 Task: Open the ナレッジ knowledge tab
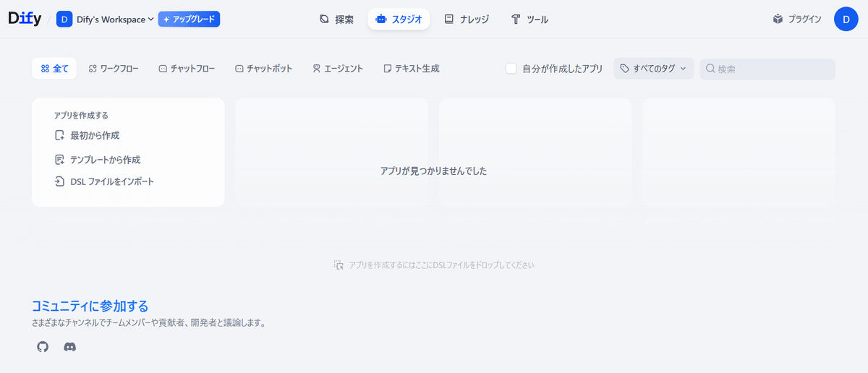click(467, 20)
